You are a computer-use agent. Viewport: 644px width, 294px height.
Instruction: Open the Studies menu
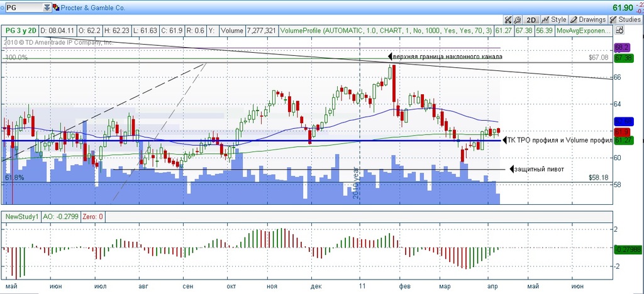625,19
